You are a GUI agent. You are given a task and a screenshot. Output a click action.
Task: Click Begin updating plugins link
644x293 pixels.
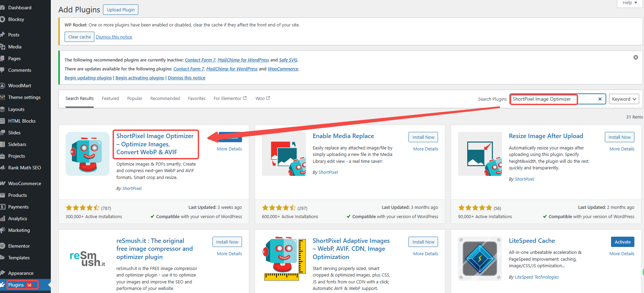[88, 78]
